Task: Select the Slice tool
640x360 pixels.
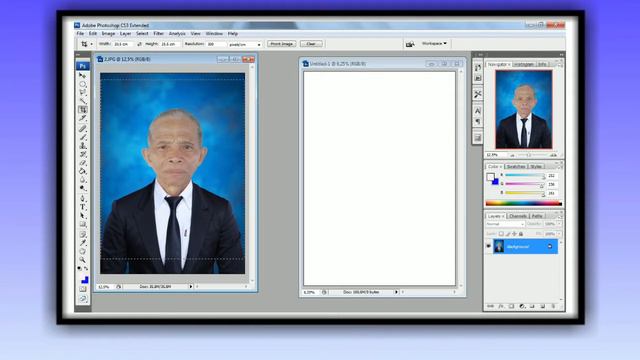Action: [82, 118]
